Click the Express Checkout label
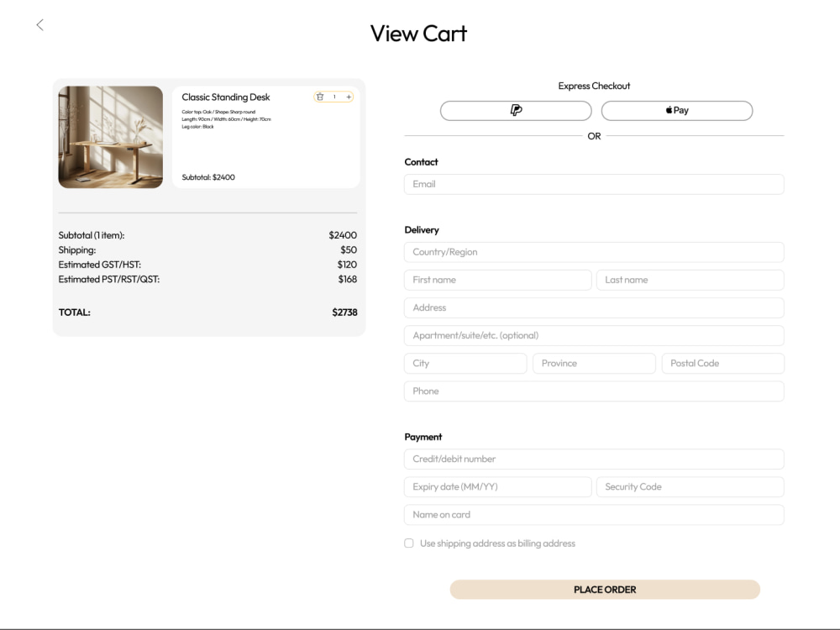Screen dimensions: 840x630 click(594, 87)
